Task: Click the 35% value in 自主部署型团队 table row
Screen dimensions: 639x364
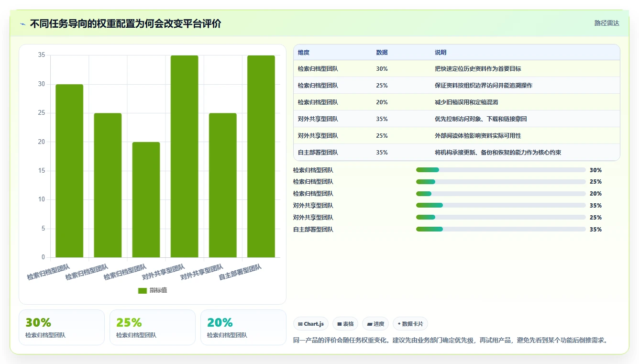Action: pyautogui.click(x=382, y=153)
